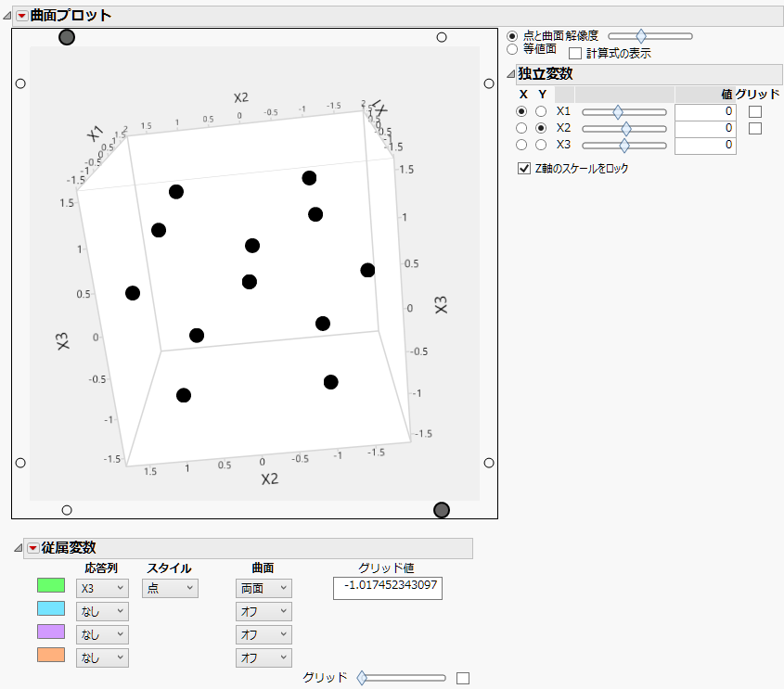The width and height of the screenshot is (784, 689).
Task: Enable the 計算式の表示 checkbox
Action: [x=575, y=54]
